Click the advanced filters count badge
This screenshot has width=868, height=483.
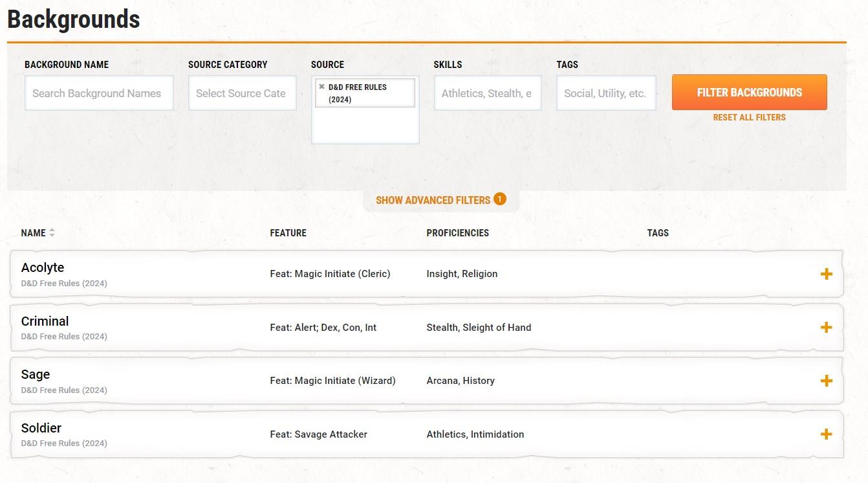coord(499,199)
